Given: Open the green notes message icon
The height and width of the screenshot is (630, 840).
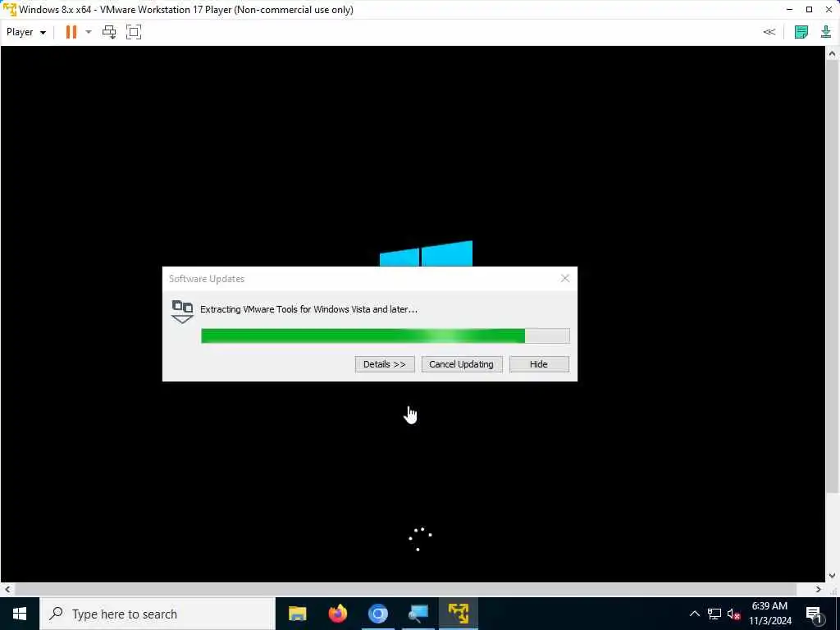Looking at the screenshot, I should pos(801,32).
